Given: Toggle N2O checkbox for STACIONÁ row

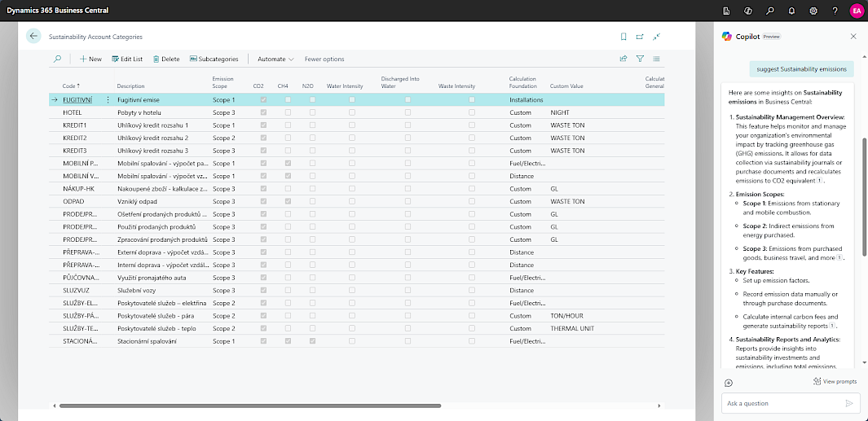Looking at the screenshot, I should point(313,340).
